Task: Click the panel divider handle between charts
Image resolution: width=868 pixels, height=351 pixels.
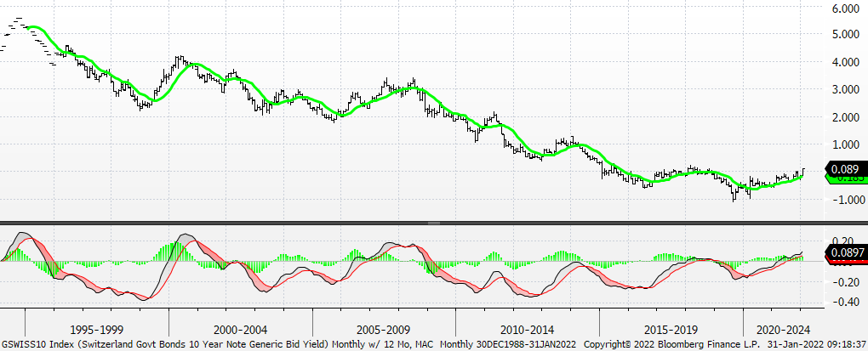Action: [x=433, y=223]
